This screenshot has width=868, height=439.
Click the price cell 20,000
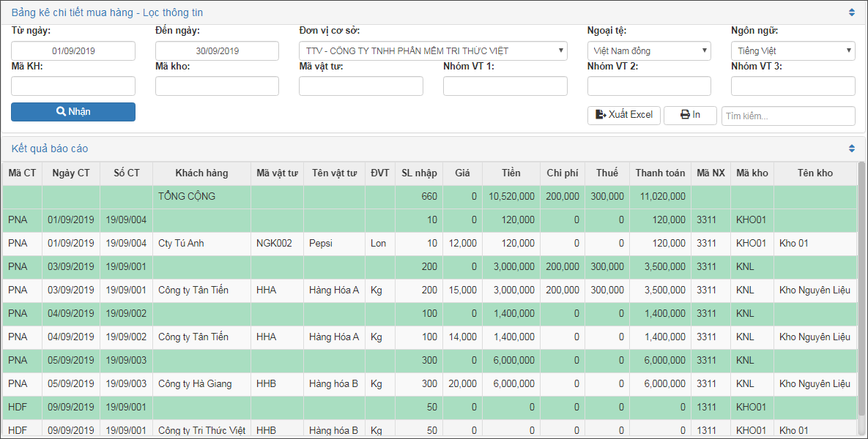coord(462,383)
